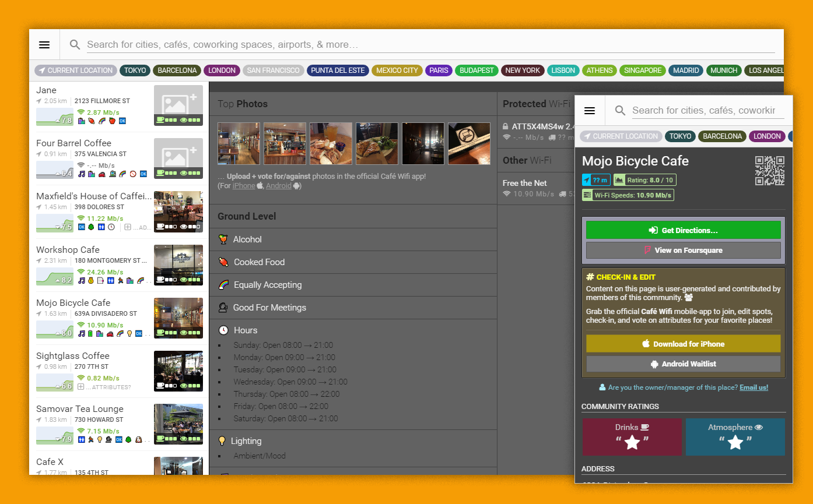Select the MEXICO CITY chip
The image size is (813, 504).
[x=397, y=71]
